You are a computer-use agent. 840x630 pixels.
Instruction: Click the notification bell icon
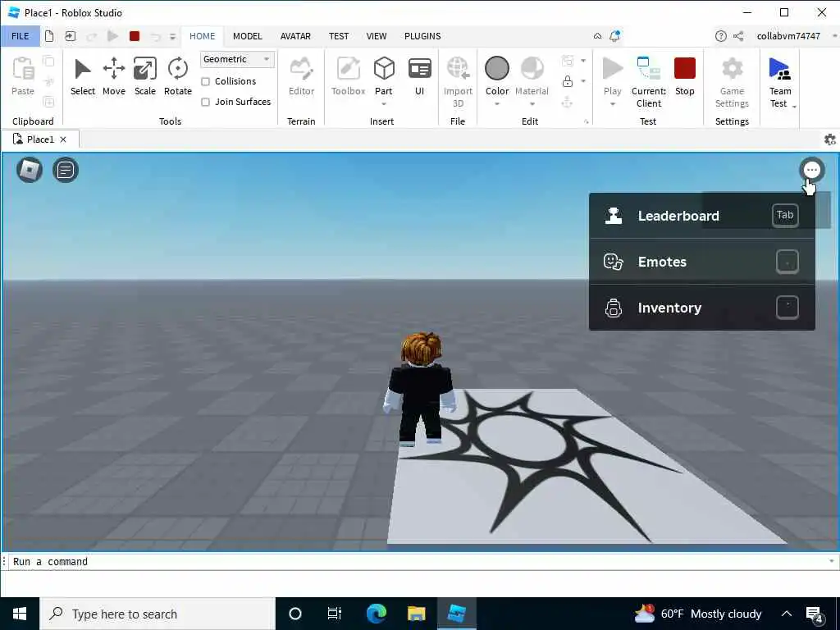click(x=614, y=36)
